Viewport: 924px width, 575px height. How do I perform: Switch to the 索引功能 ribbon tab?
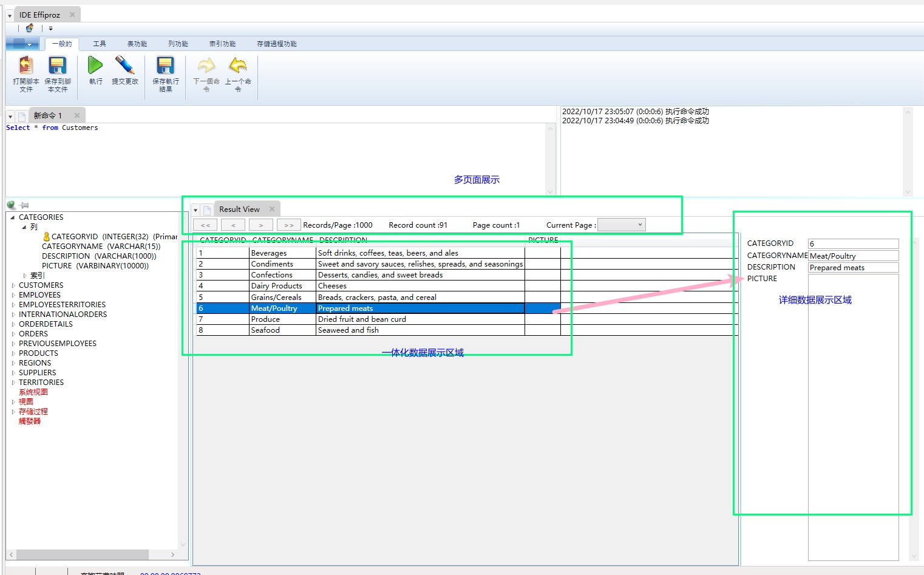222,44
